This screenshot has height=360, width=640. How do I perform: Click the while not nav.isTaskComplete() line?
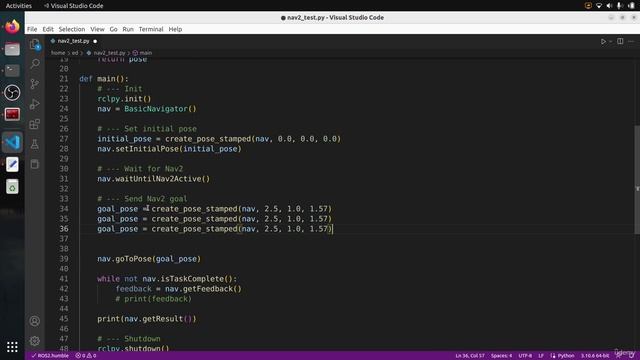tap(167, 279)
